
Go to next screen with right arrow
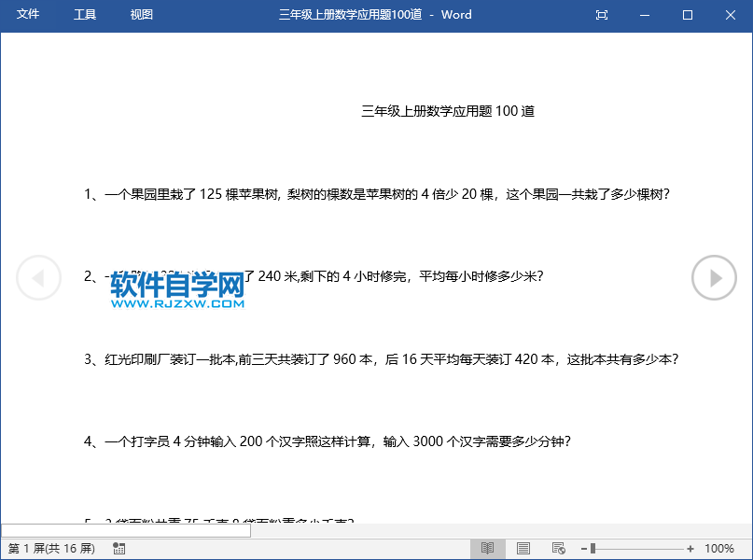[x=714, y=277]
